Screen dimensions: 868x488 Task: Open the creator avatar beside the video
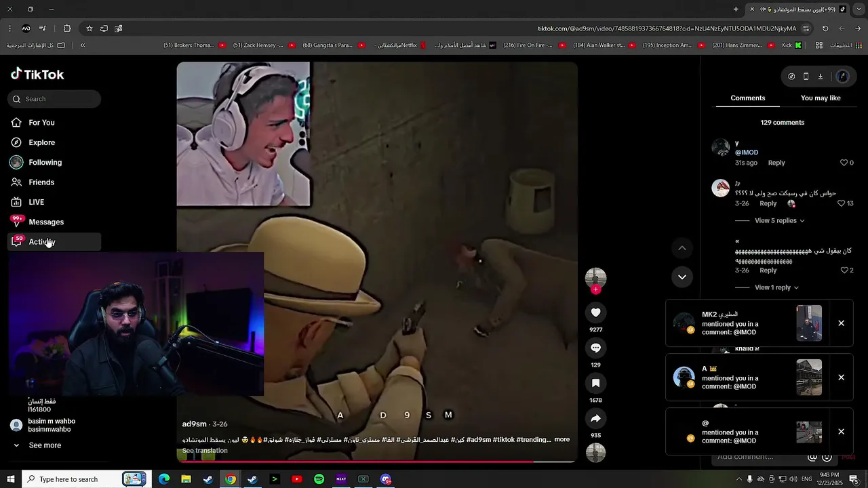tap(595, 277)
